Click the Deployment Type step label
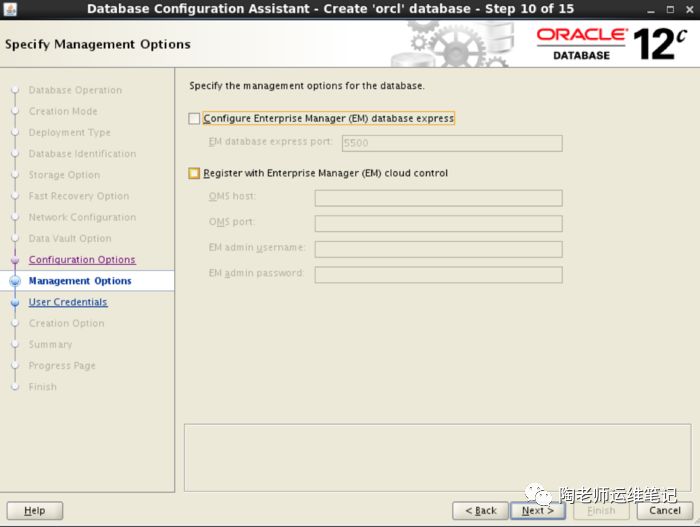Viewport: 700px width, 527px height. 69,133
